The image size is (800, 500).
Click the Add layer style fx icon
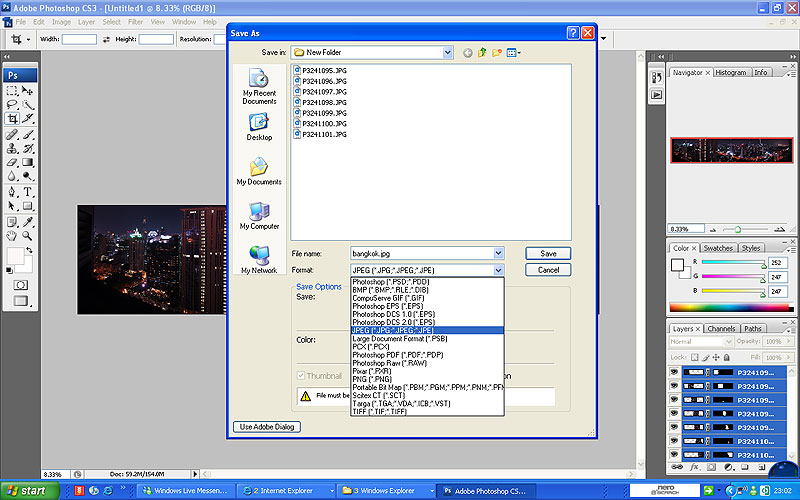click(x=694, y=467)
